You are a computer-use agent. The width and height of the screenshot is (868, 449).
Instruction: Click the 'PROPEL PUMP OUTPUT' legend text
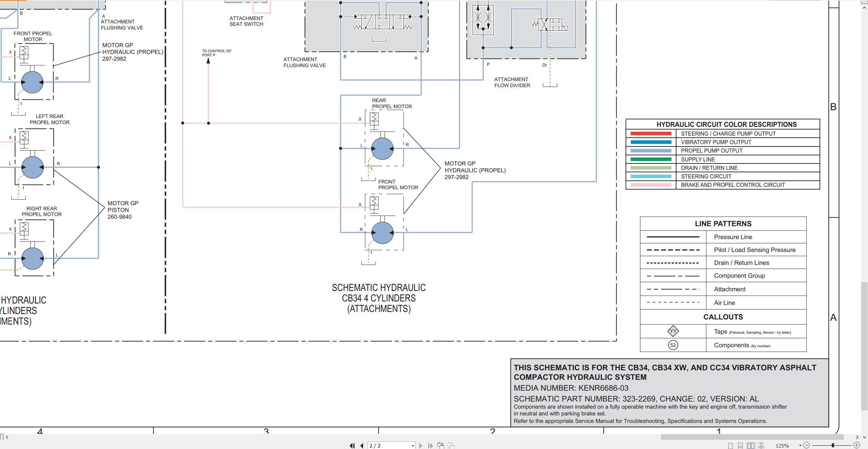(x=712, y=151)
